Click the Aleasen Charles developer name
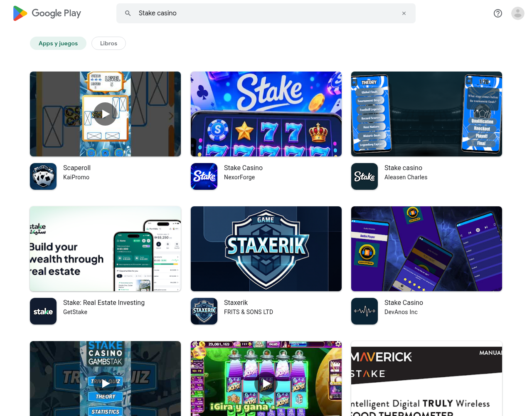 (x=406, y=177)
